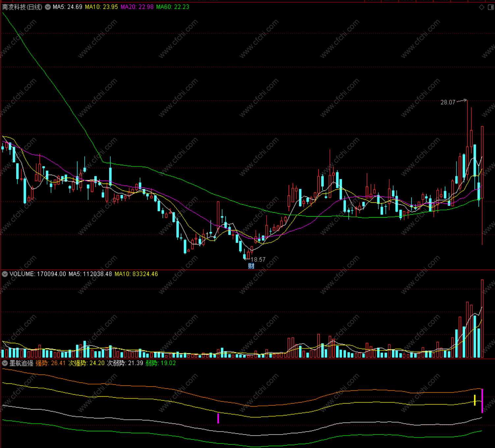
Task: Select the MA10: 23.95 label
Action: 101,7
